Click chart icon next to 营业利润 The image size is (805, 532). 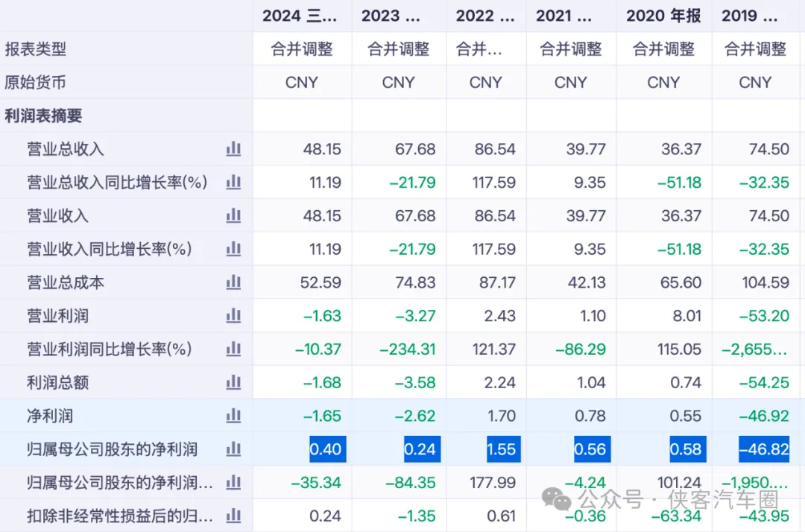[x=233, y=316]
